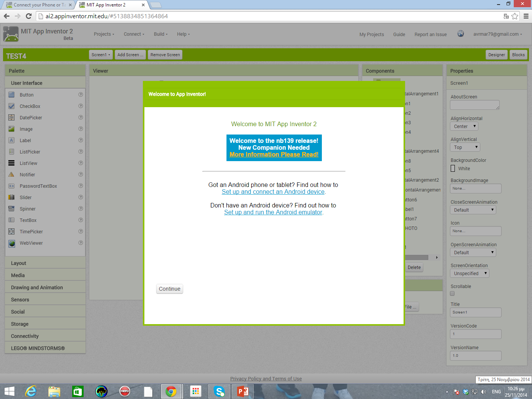Open 'Set up and run the Android emulator' link

(x=273, y=212)
